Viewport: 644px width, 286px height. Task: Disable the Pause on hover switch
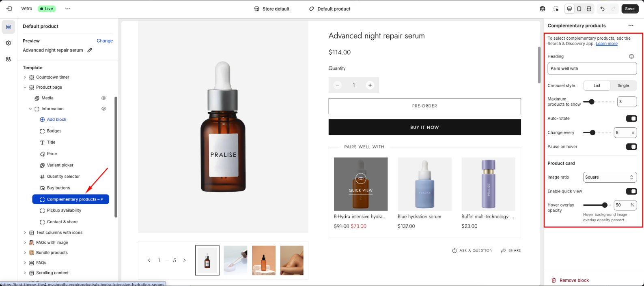631,147
